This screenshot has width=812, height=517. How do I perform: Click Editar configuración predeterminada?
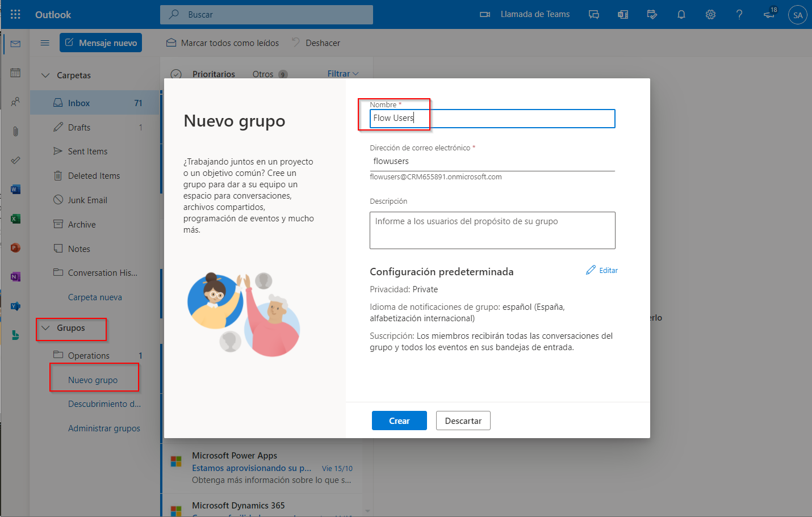coord(602,270)
